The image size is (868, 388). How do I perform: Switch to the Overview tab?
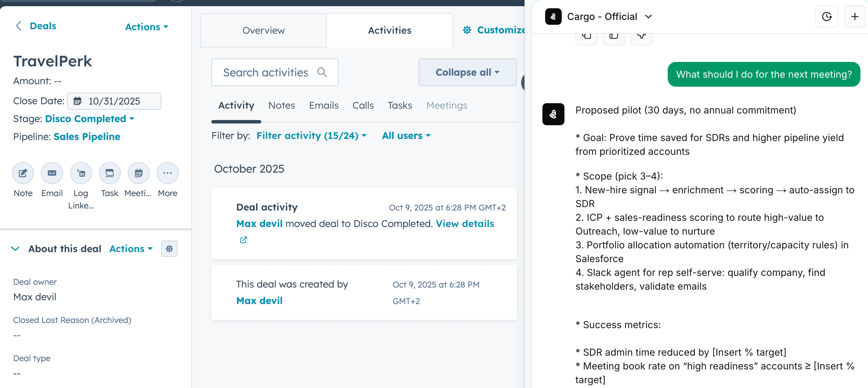point(263,30)
